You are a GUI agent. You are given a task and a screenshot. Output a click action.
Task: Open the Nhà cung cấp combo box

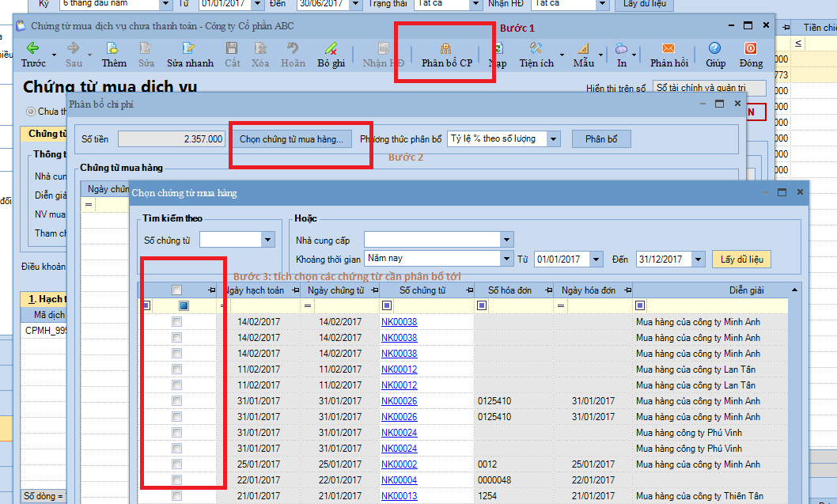(x=506, y=240)
